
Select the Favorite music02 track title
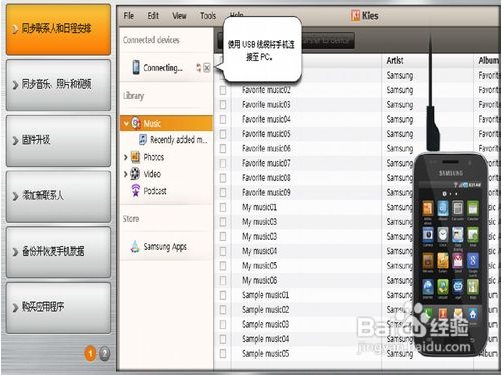[266, 90]
